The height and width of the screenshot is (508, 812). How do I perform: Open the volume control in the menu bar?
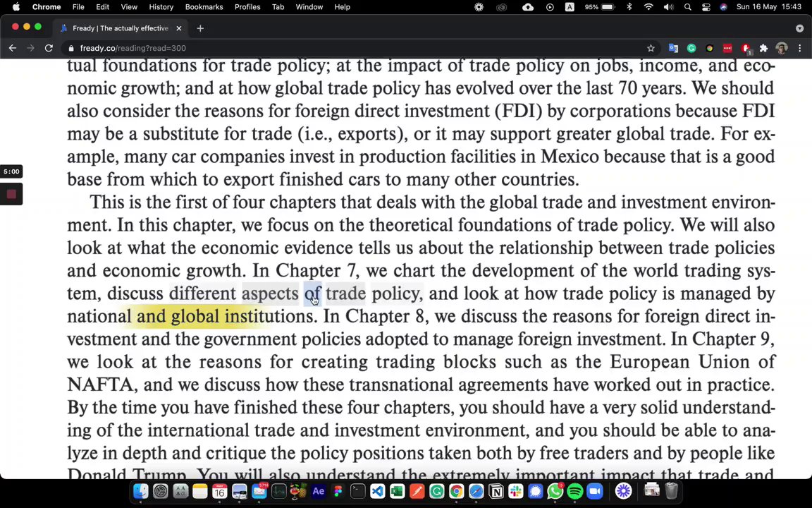click(x=668, y=7)
